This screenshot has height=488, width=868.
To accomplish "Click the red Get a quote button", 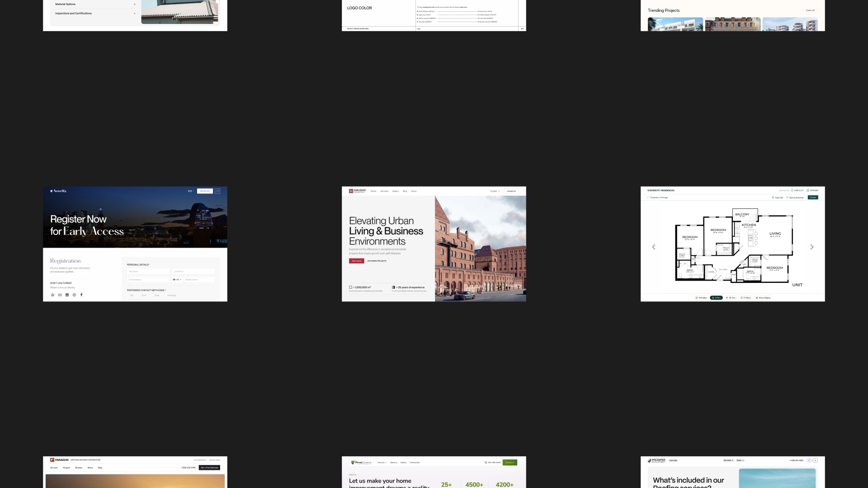I will 357,261.
